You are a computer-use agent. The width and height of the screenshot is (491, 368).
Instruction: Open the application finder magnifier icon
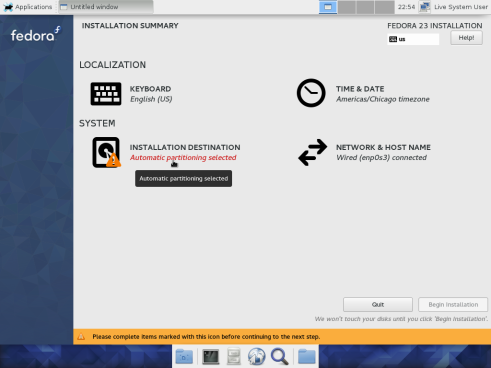(279, 356)
